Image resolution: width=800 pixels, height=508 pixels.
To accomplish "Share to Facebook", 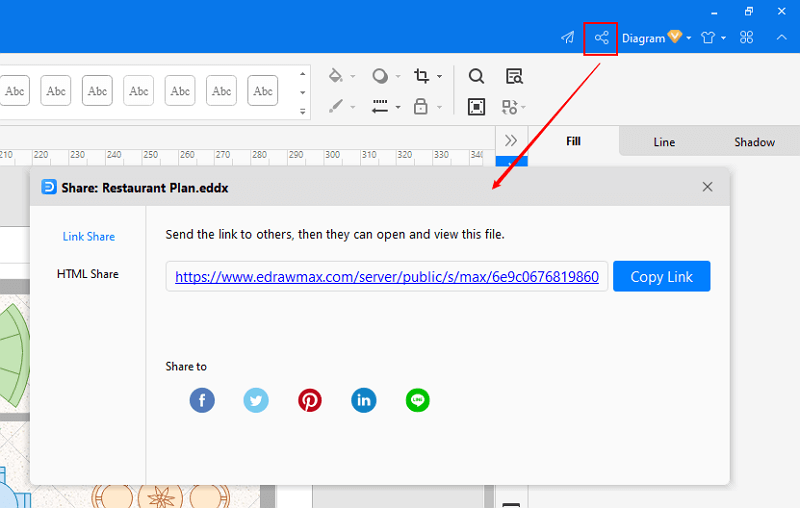I will pos(202,400).
